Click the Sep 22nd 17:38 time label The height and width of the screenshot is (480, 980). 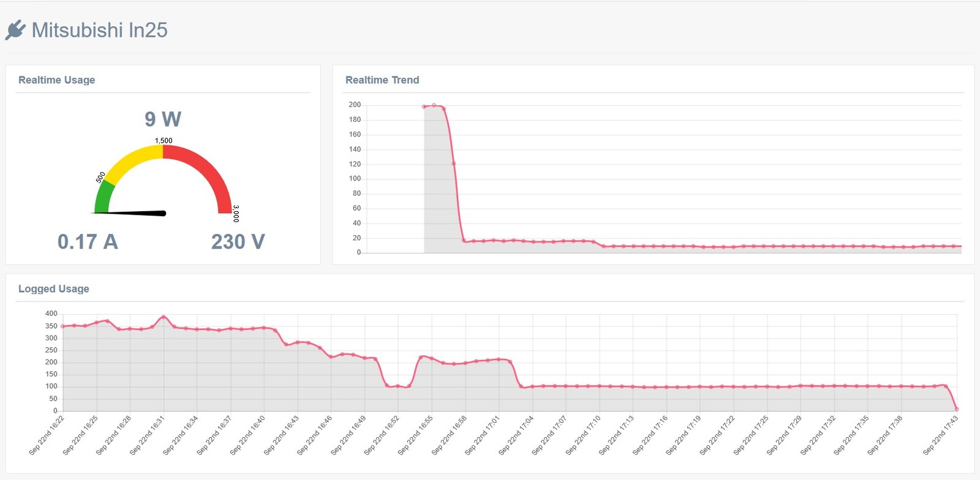884,435
